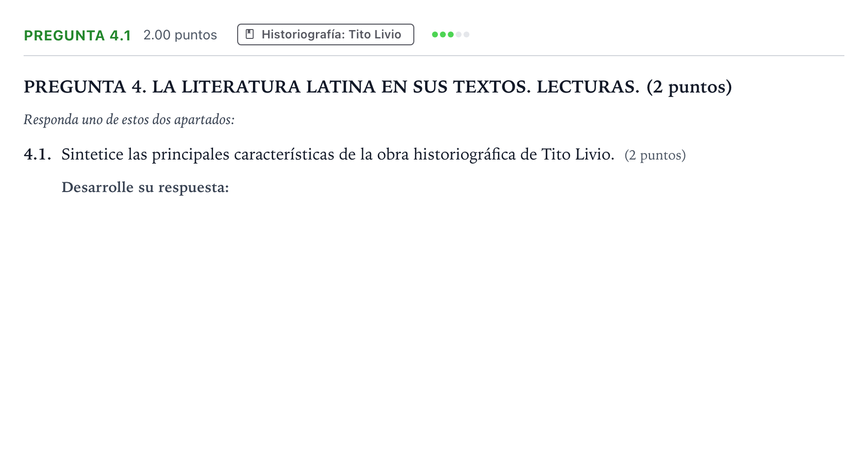Click the 2.00 puntos score text
The height and width of the screenshot is (461, 868).
(x=180, y=35)
